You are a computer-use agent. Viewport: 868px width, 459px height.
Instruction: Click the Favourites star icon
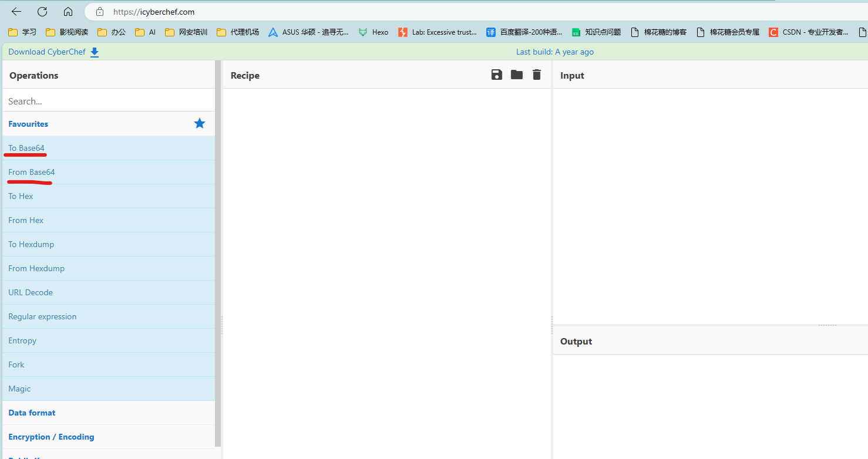point(200,123)
